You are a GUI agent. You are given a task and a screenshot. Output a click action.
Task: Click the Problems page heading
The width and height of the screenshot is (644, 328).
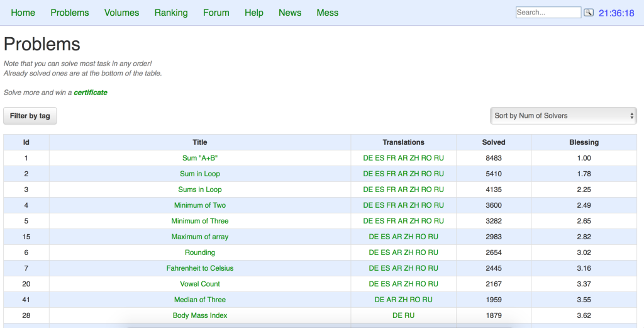pos(42,44)
